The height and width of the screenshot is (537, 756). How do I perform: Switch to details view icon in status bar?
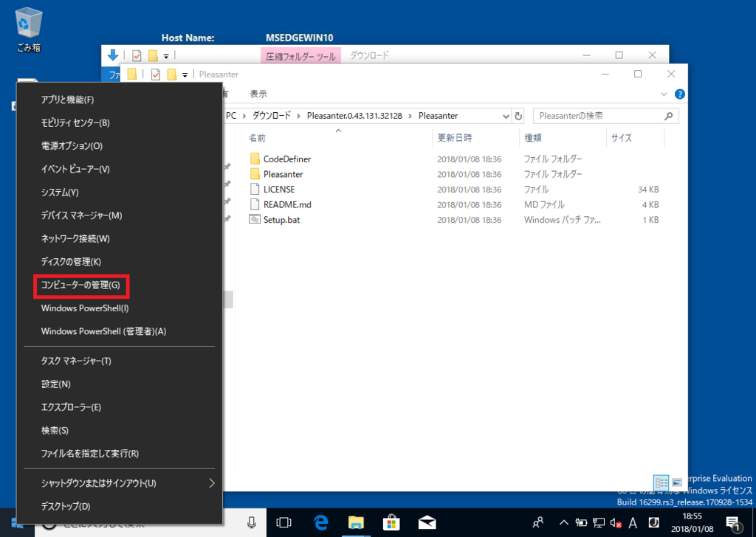pos(661,482)
